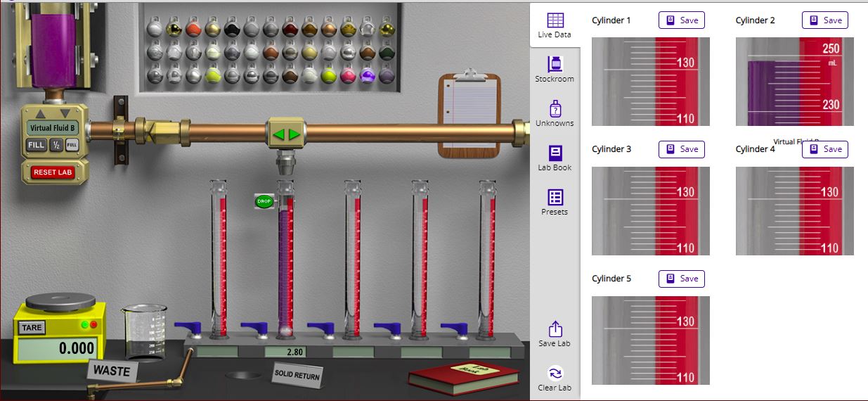Toggle the blue valve for the fifth cylinder
Viewport: 868px width, 401px height.
click(x=454, y=329)
